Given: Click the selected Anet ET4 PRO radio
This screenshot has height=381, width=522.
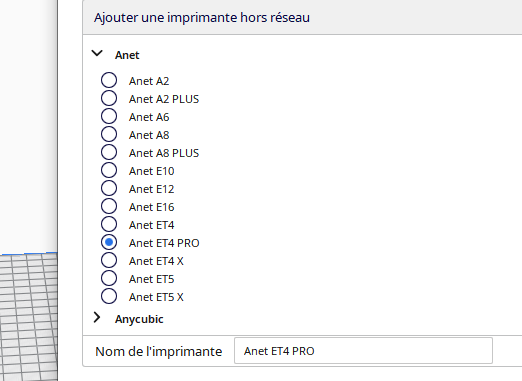Looking at the screenshot, I should click(x=109, y=242).
